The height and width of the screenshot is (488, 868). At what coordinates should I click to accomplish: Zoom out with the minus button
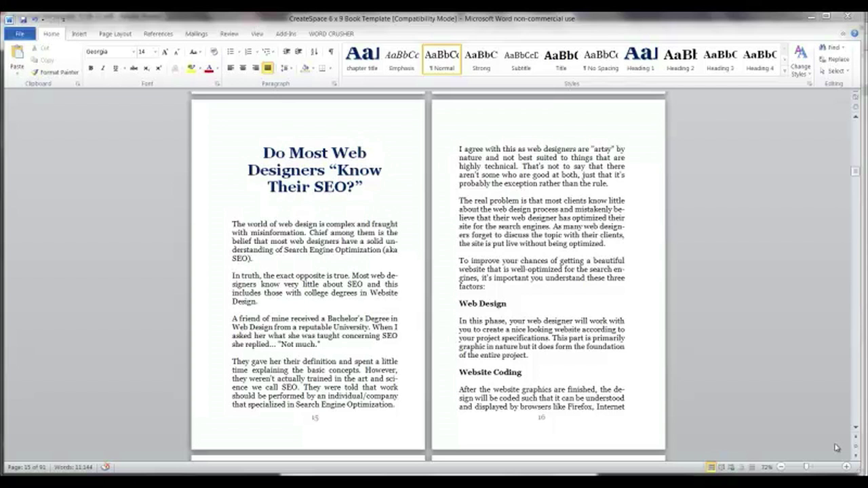tap(781, 467)
